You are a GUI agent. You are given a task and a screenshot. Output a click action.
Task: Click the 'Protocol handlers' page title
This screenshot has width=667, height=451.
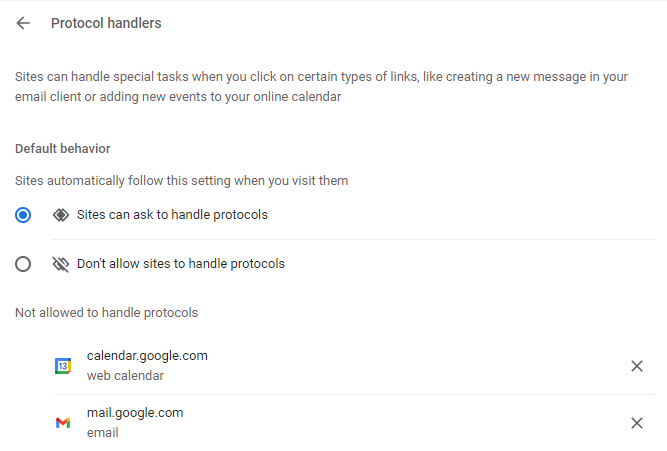(106, 23)
